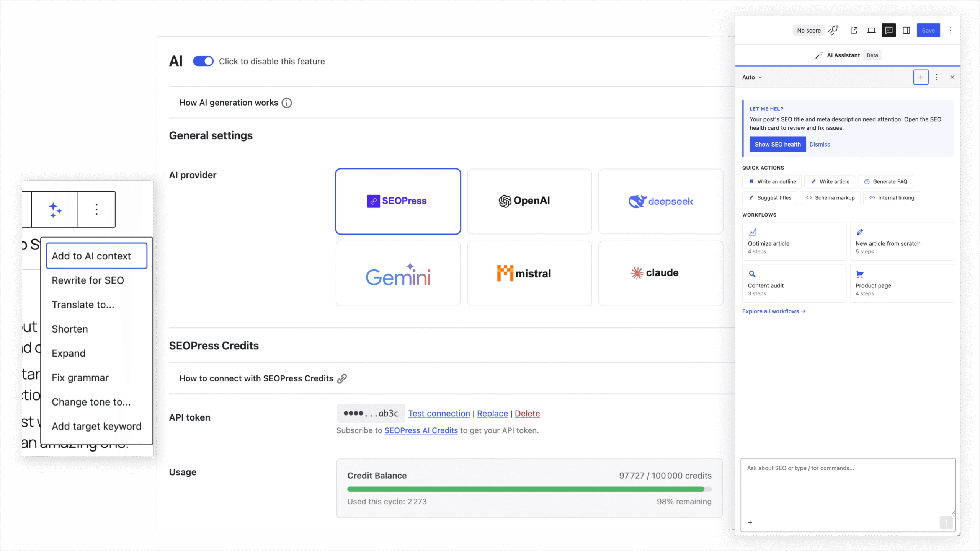Open AI Assistant panel three-dot menu
The image size is (980, 551).
point(937,77)
